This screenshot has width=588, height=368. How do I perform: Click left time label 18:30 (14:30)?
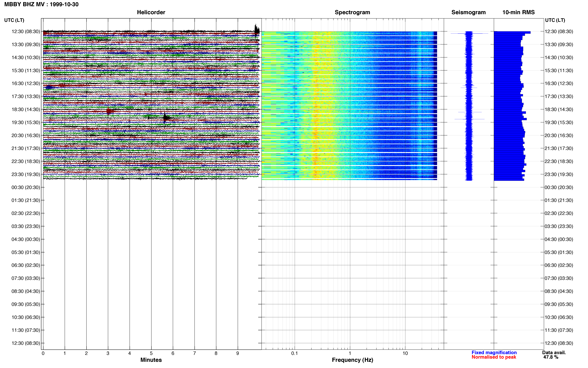click(26, 109)
